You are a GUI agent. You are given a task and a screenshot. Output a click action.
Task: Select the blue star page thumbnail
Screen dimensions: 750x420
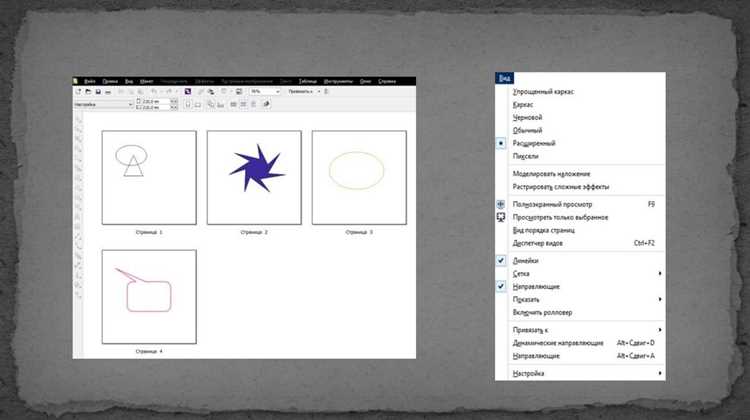pyautogui.click(x=254, y=177)
